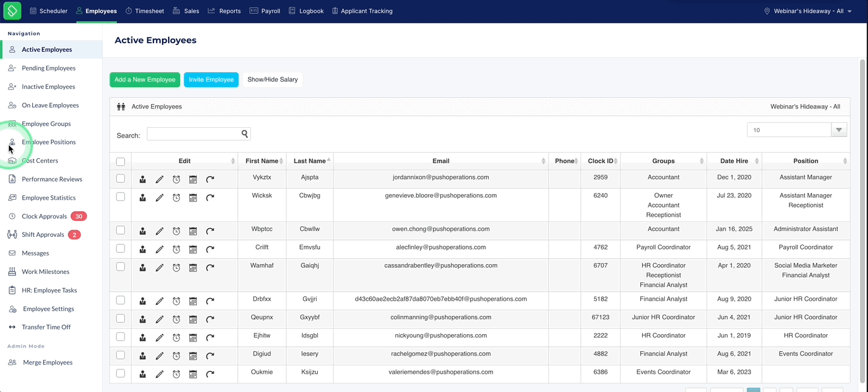Image resolution: width=868 pixels, height=392 pixels.
Task: Click inside the Search input field
Action: [x=194, y=133]
